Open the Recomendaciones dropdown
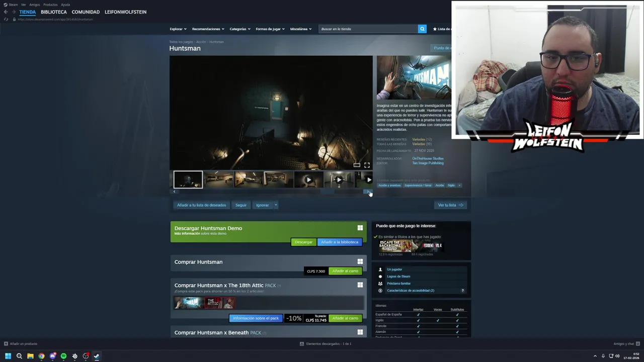This screenshot has width=644, height=362. click(x=208, y=29)
